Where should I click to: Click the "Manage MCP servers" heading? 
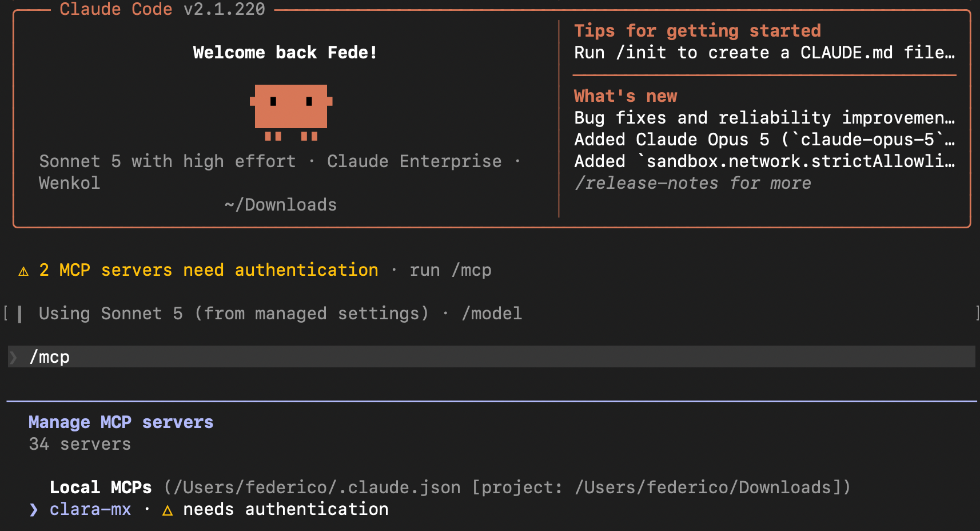tap(121, 422)
